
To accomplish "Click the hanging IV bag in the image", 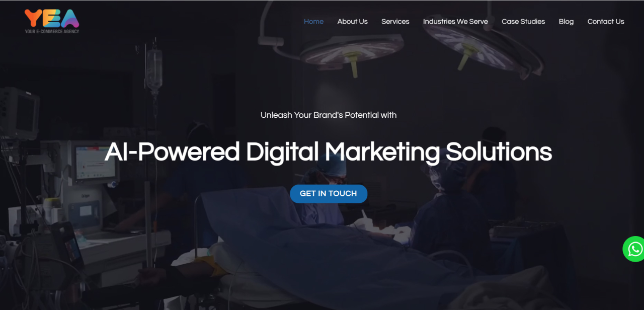I will pos(154,69).
